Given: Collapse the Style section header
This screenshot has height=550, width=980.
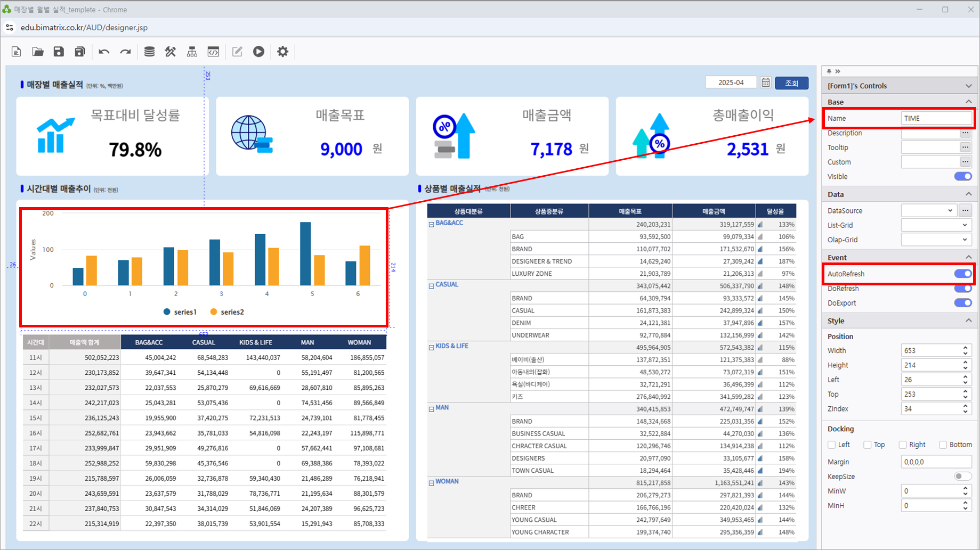Looking at the screenshot, I should pyautogui.click(x=968, y=321).
